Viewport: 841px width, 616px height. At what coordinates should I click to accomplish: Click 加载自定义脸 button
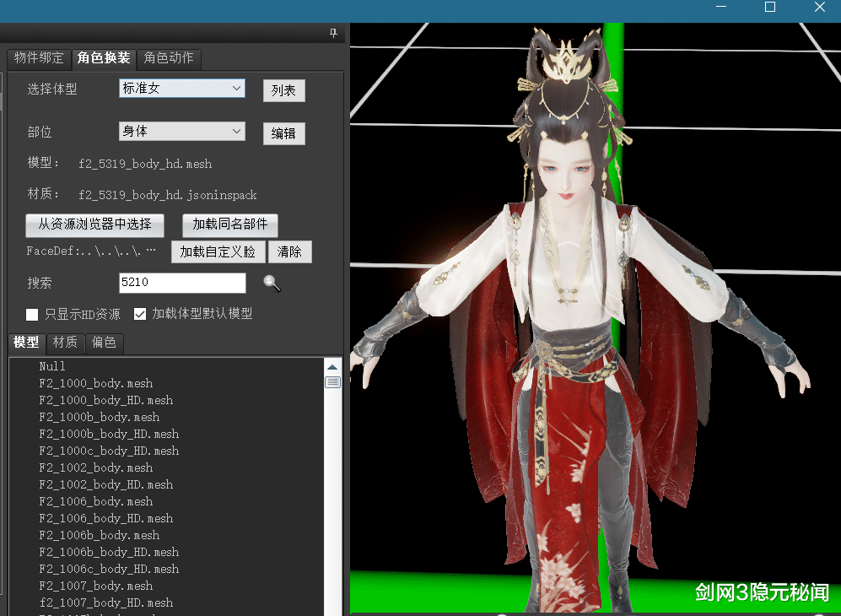coord(218,251)
